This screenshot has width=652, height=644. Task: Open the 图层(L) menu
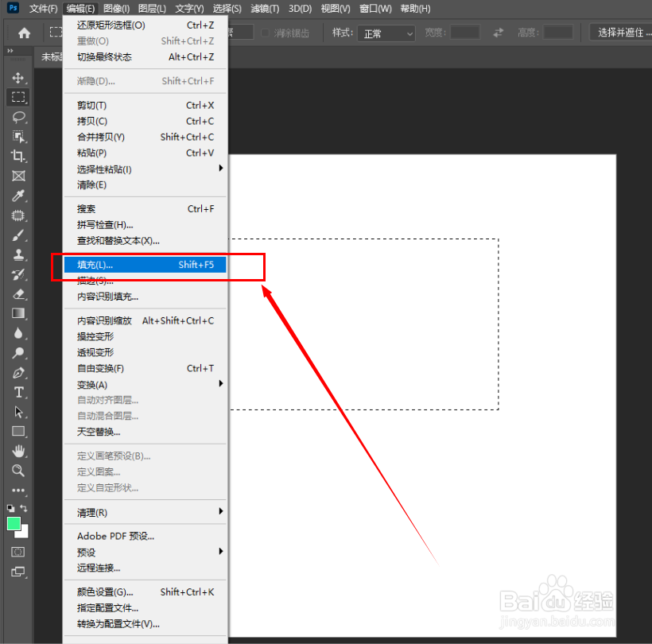pyautogui.click(x=152, y=8)
